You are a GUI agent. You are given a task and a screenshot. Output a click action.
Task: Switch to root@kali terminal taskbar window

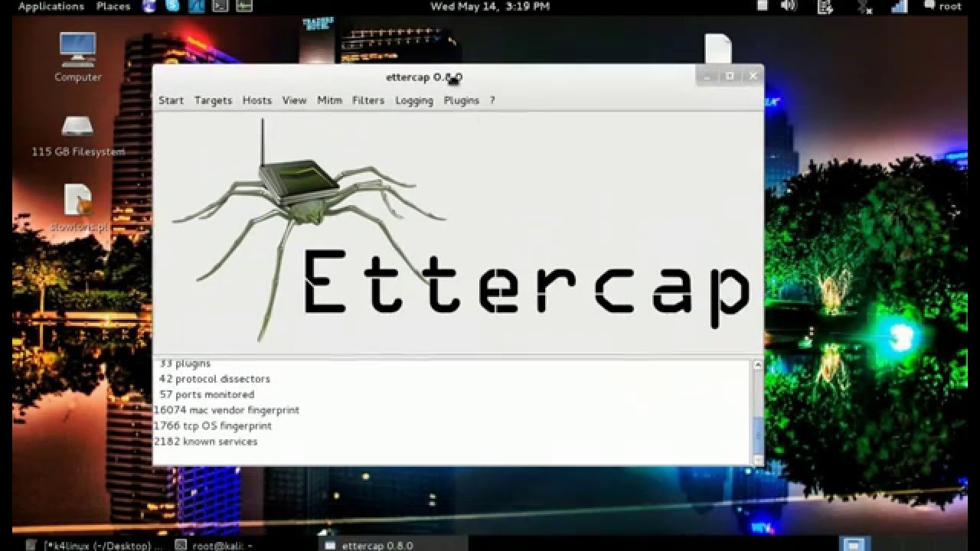point(214,545)
